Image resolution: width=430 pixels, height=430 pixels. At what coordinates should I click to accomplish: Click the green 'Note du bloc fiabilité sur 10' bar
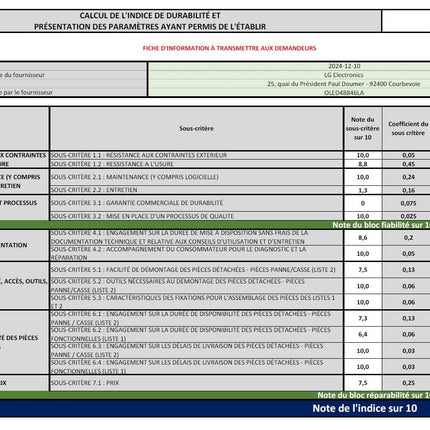point(215,225)
